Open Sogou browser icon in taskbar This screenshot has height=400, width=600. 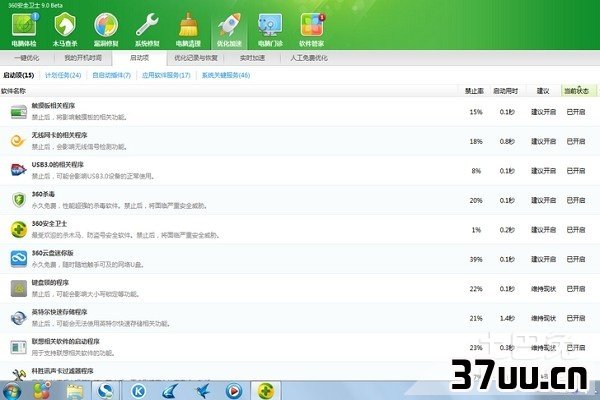coord(106,391)
